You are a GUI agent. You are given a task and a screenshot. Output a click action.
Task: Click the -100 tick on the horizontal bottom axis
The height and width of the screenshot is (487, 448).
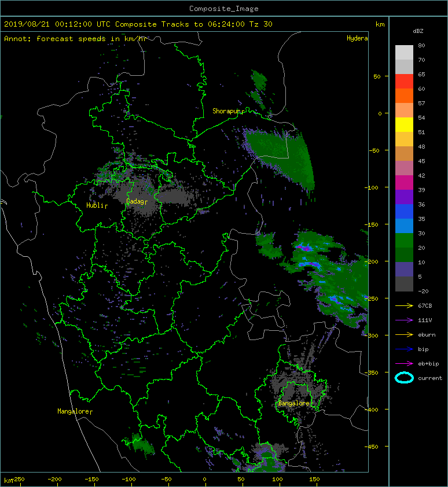point(128,479)
